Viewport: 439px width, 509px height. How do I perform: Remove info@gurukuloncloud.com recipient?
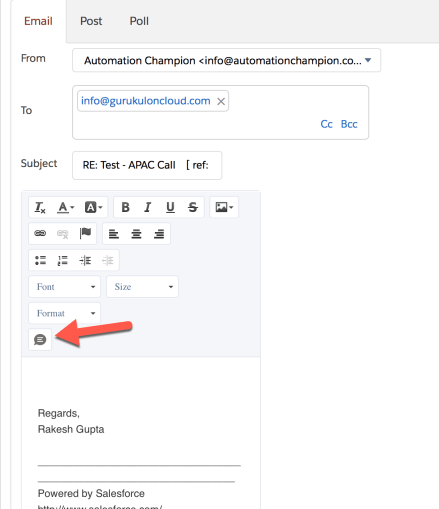pyautogui.click(x=221, y=101)
